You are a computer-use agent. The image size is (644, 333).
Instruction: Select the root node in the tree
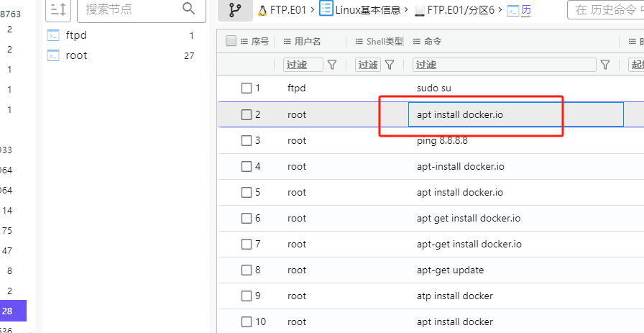76,55
